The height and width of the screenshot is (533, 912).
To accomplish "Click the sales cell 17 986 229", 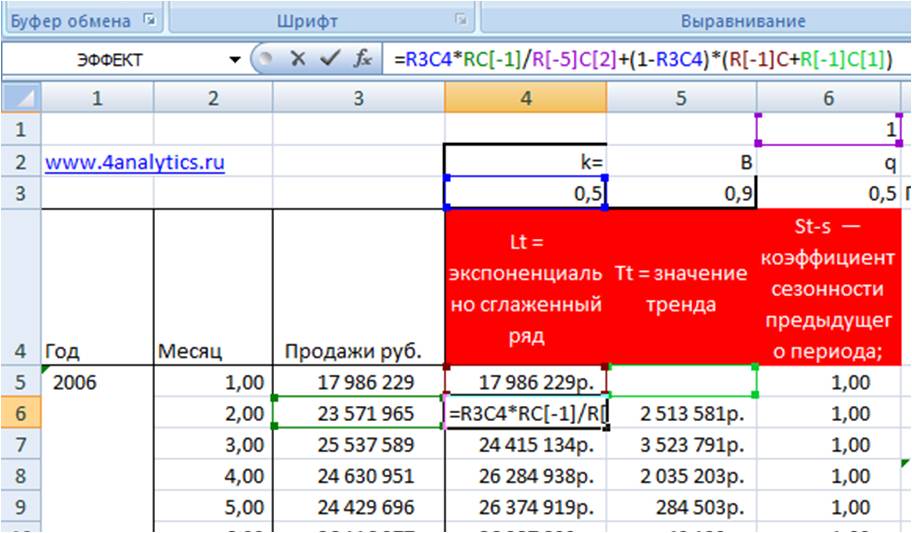I will 358,382.
